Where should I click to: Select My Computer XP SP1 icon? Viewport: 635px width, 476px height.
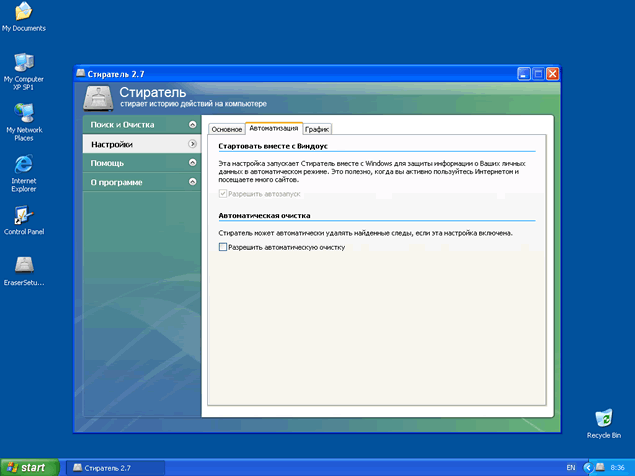pyautogui.click(x=23, y=62)
